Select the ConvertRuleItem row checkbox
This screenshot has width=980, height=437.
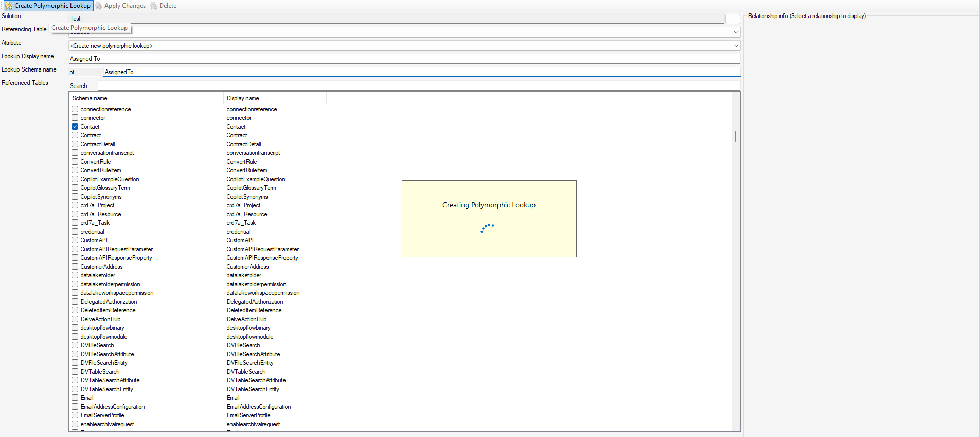click(75, 170)
